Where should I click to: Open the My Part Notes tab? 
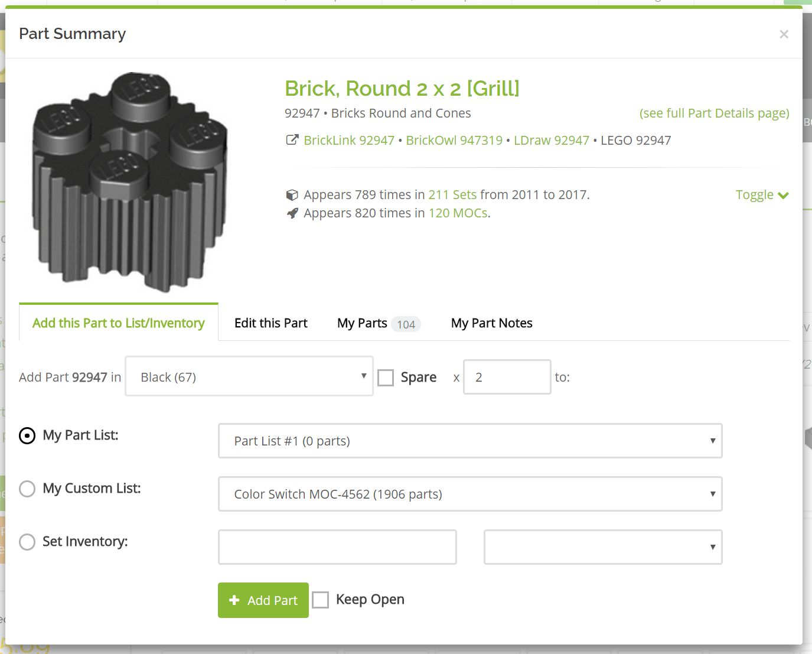pos(492,323)
